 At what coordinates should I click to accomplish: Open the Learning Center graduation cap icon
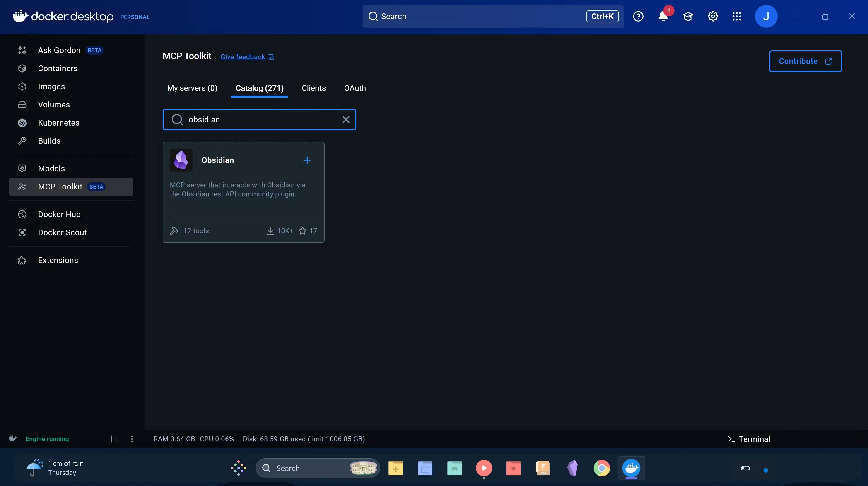688,16
